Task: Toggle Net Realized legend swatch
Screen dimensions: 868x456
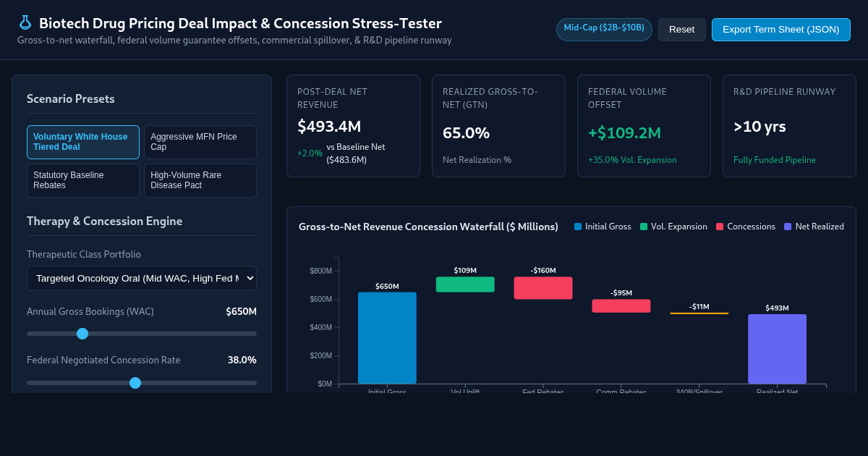Action: (x=788, y=227)
